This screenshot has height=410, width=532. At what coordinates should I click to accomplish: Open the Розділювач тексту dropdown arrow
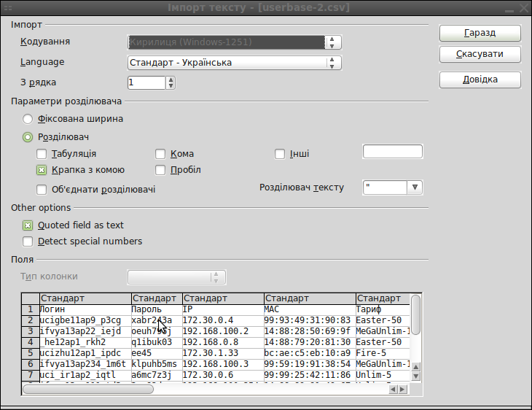[x=415, y=187]
